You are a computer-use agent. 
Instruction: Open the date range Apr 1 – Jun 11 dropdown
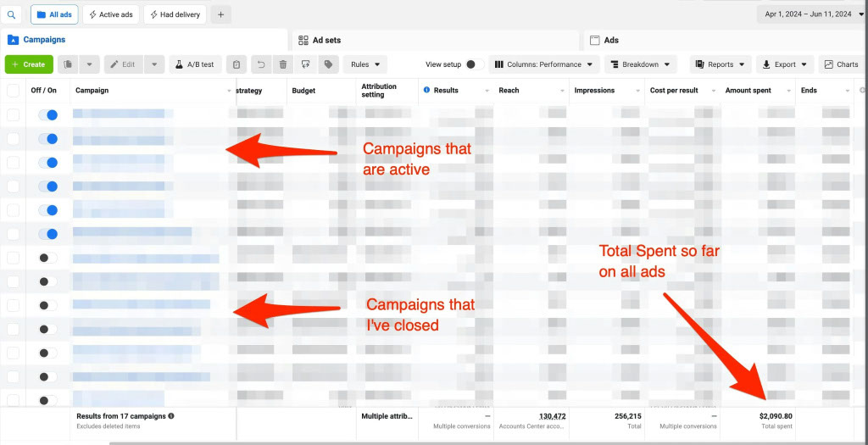pyautogui.click(x=811, y=14)
